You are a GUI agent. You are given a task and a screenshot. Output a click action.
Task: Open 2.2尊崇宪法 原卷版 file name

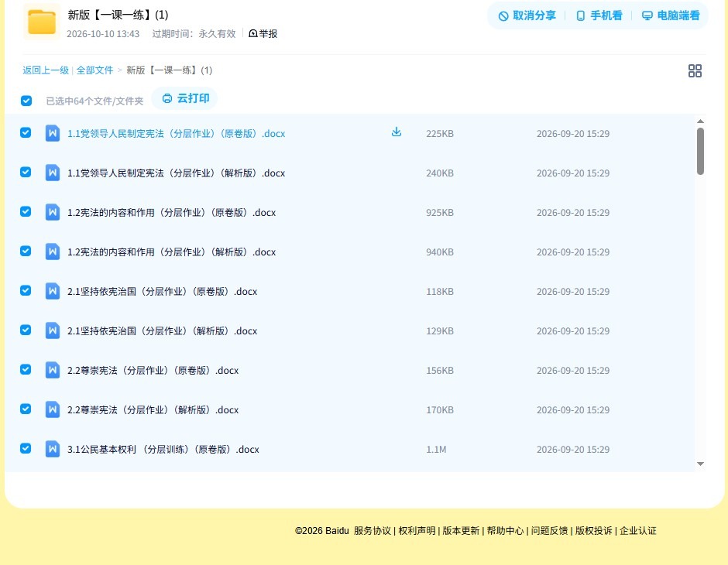(153, 370)
